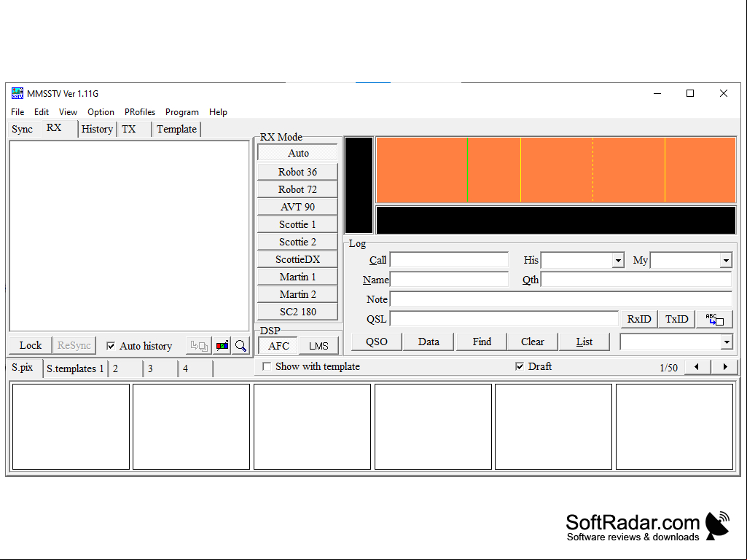Screen dimensions: 747x560
Task: Click into the Call input field
Action: [x=449, y=260]
